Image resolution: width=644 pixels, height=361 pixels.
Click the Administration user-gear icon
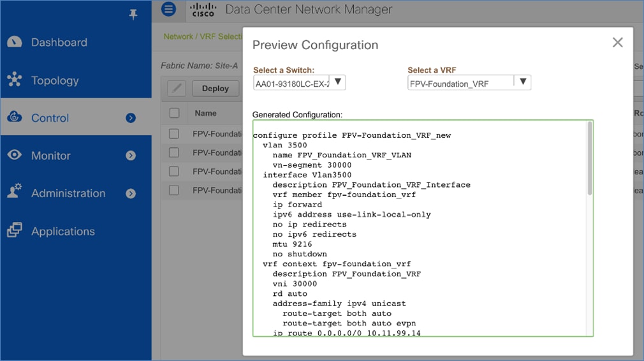(x=15, y=191)
